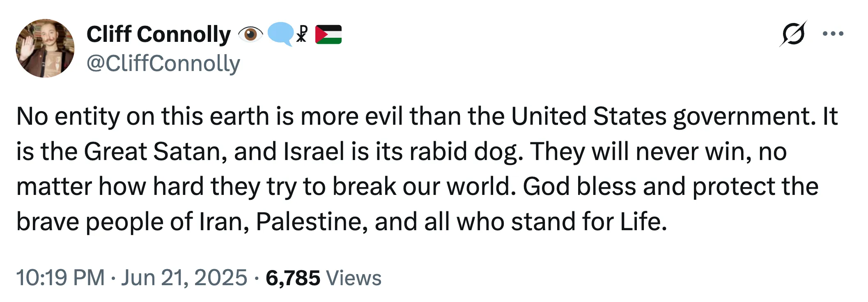Click the blue speech bubble emoji
The image size is (868, 302).
[x=280, y=34]
